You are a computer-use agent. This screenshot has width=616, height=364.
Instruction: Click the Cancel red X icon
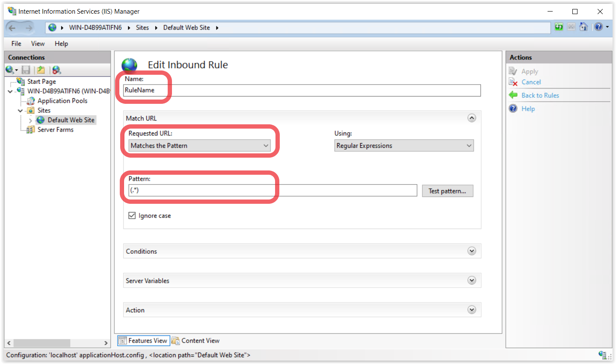pyautogui.click(x=513, y=82)
